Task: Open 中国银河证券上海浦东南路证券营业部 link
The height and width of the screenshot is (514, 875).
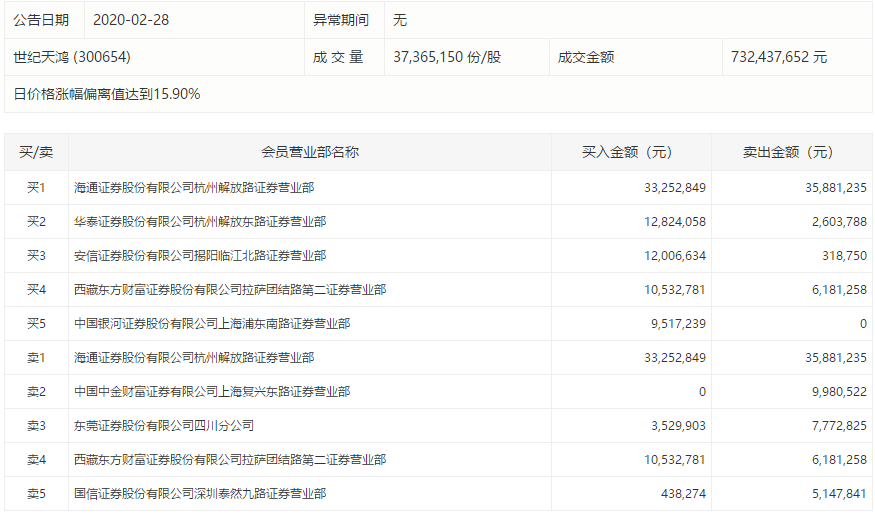Action: tap(212, 324)
